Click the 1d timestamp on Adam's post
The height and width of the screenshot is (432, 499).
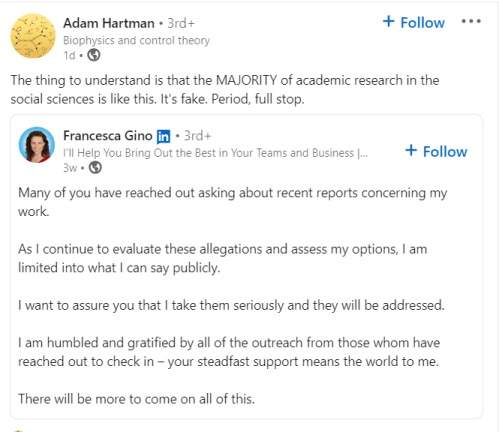click(69, 55)
